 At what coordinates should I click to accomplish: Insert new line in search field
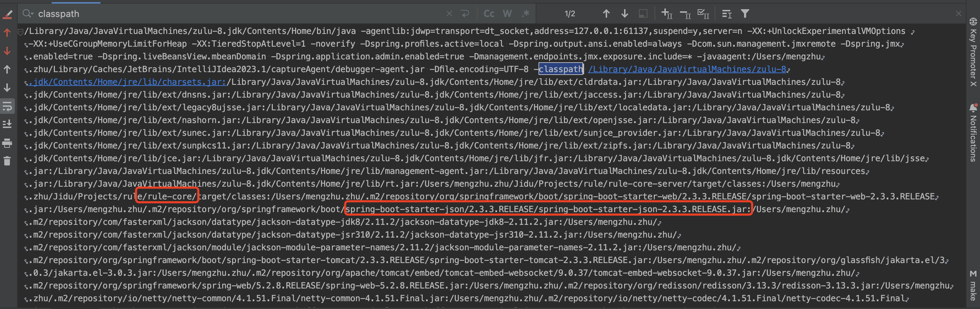click(465, 14)
